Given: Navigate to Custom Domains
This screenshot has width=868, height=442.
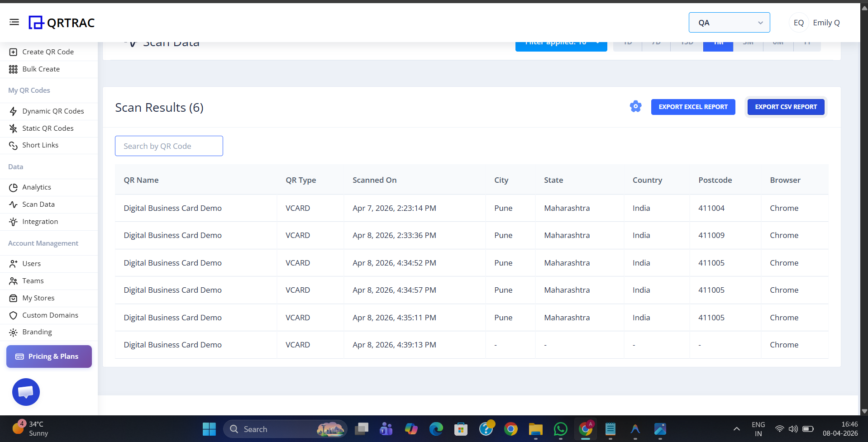Looking at the screenshot, I should coord(50,315).
